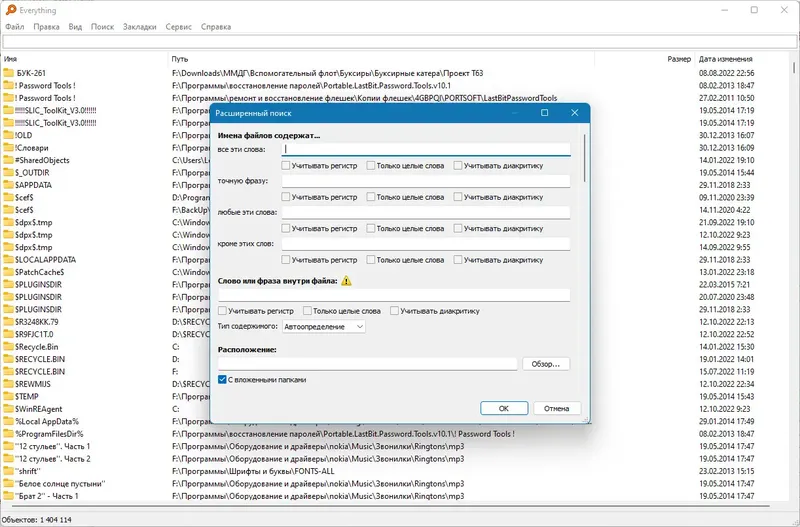Check 'Учитывать диакритику' under 'кроме этих слов'
The height and width of the screenshot is (527, 800).
point(458,260)
